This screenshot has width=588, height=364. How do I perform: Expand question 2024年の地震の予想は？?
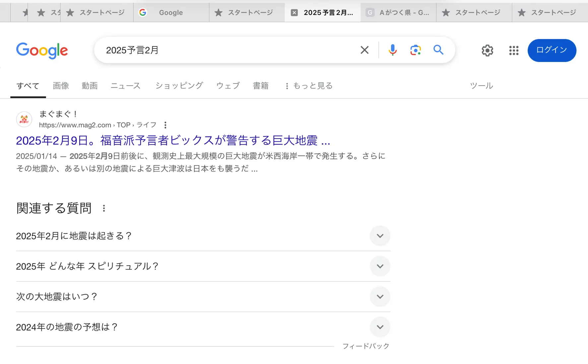point(203,327)
